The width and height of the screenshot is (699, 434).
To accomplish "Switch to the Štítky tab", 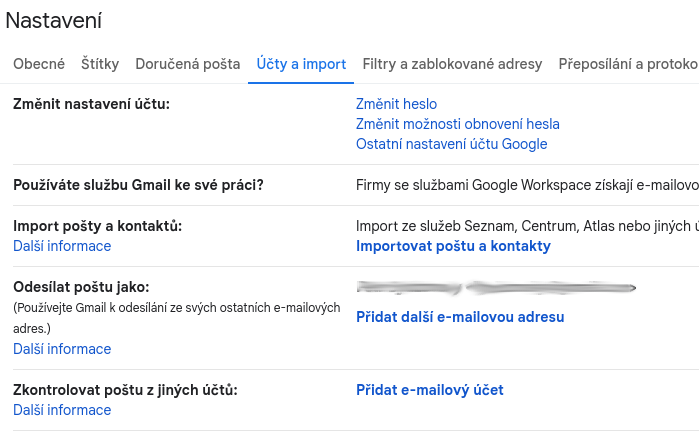I will [100, 64].
